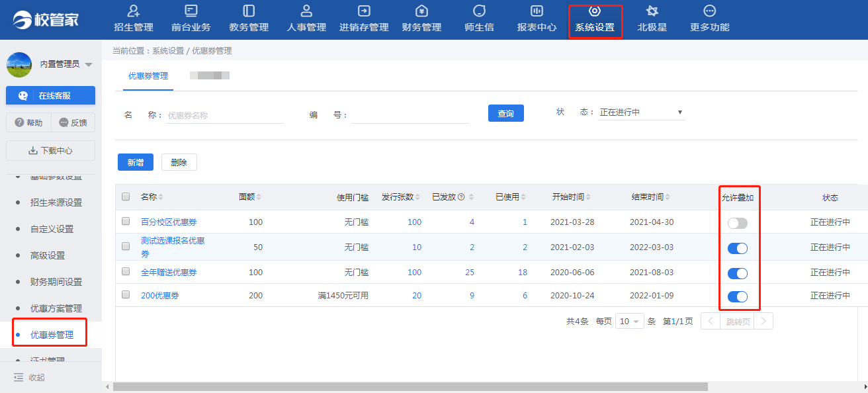
Task: Open 报表中心 module icon
Action: pyautogui.click(x=537, y=11)
